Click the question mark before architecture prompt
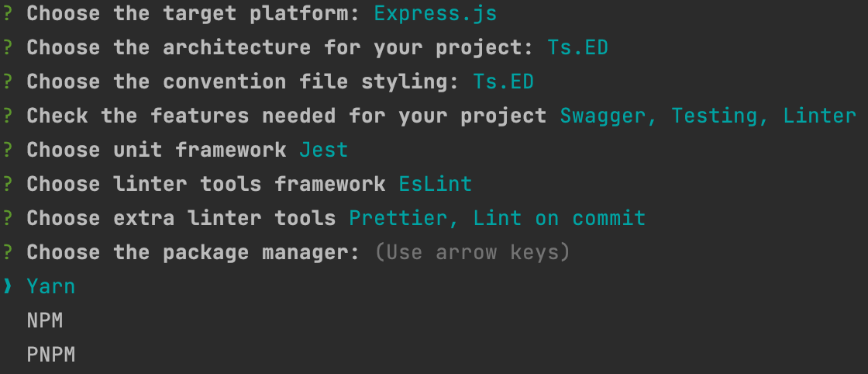This screenshot has width=868, height=374. coord(7,47)
